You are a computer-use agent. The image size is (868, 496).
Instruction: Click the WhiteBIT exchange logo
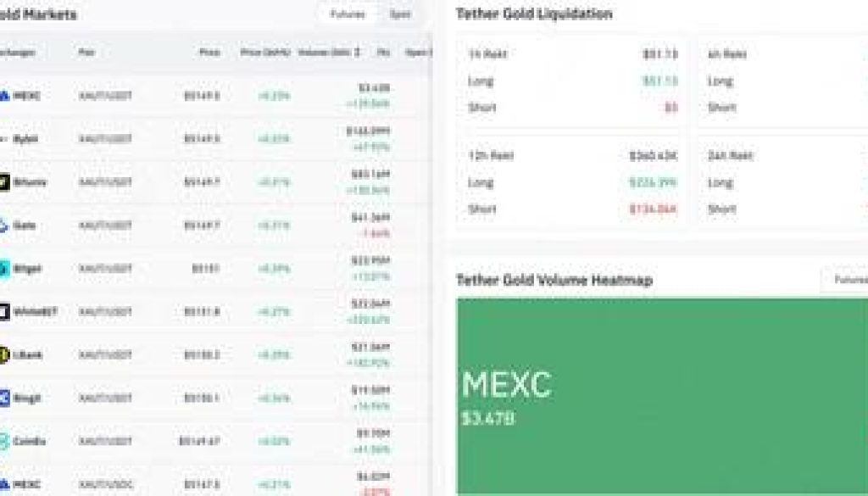click(x=4, y=312)
